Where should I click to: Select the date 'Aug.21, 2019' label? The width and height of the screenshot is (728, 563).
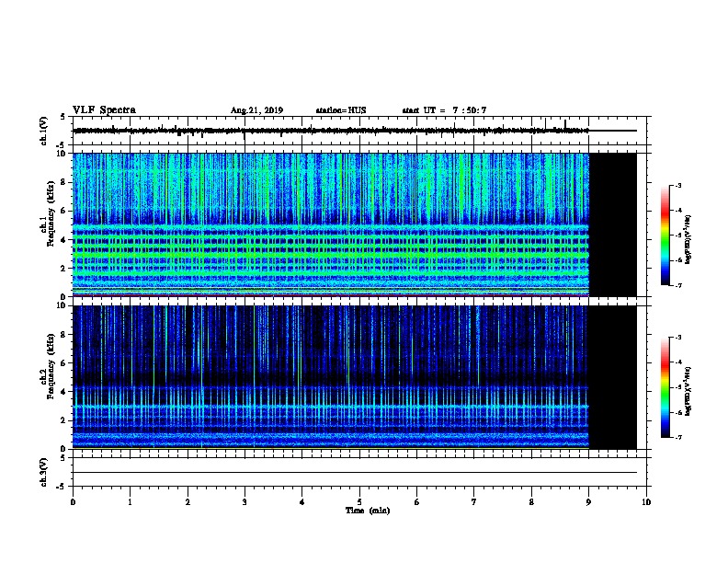[x=256, y=110]
